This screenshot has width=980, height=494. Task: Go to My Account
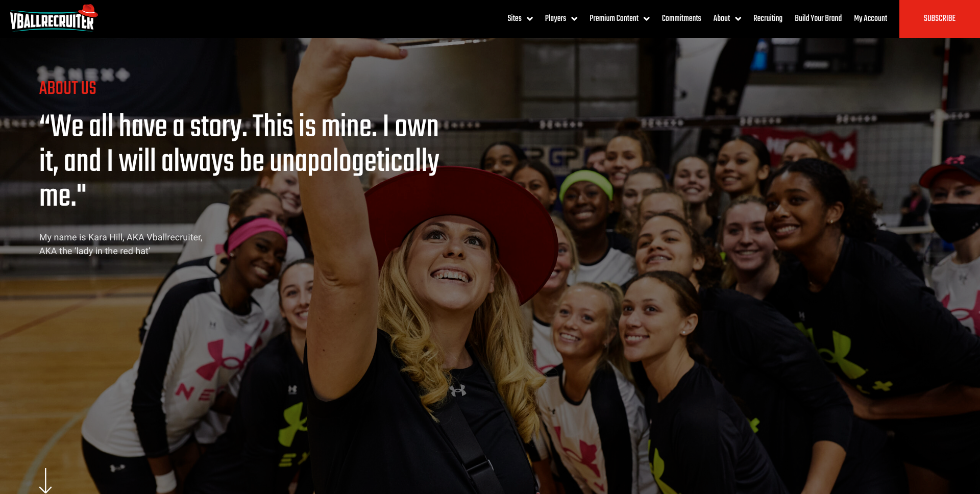coord(871,18)
